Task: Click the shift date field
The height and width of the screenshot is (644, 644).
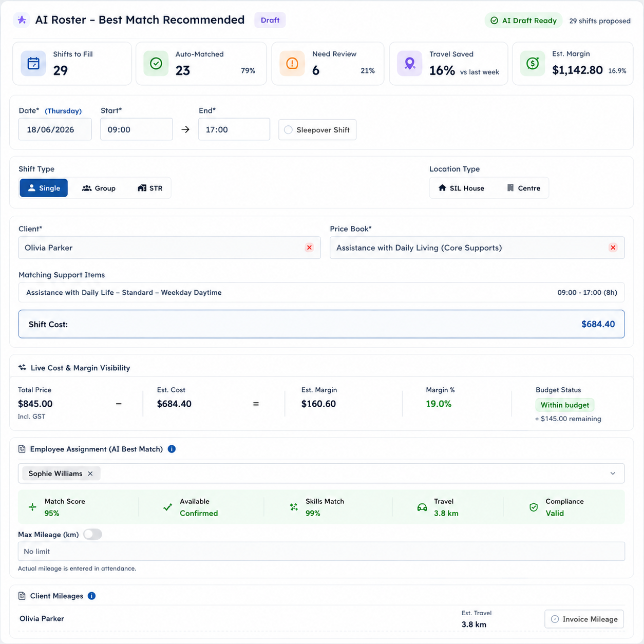Action: coord(55,129)
